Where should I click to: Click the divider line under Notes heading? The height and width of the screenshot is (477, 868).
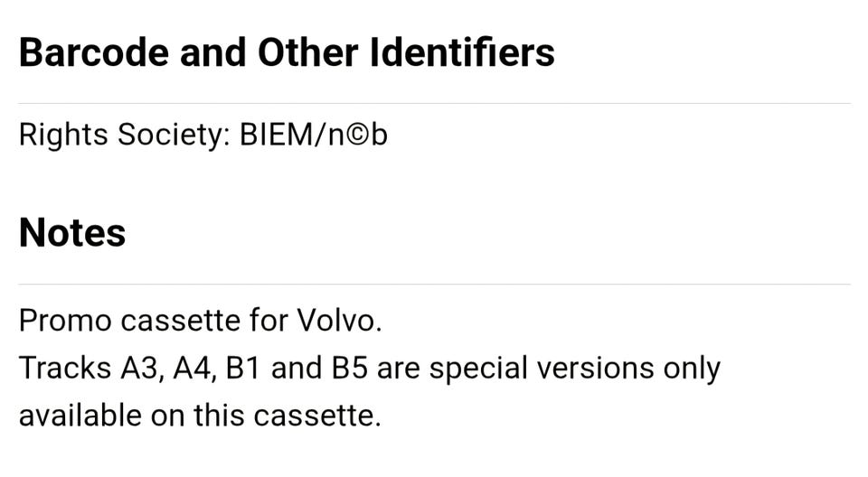point(435,285)
